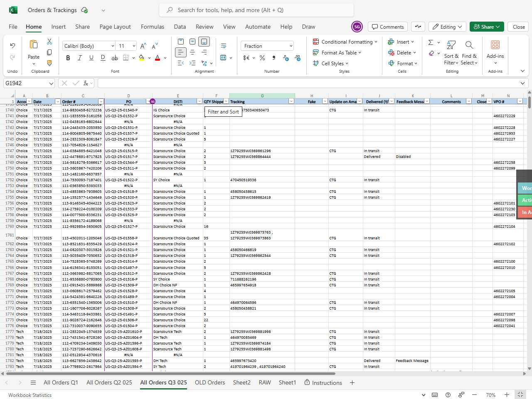532x399 pixels.
Task: Apply top vertical alignment
Action: click(x=181, y=42)
